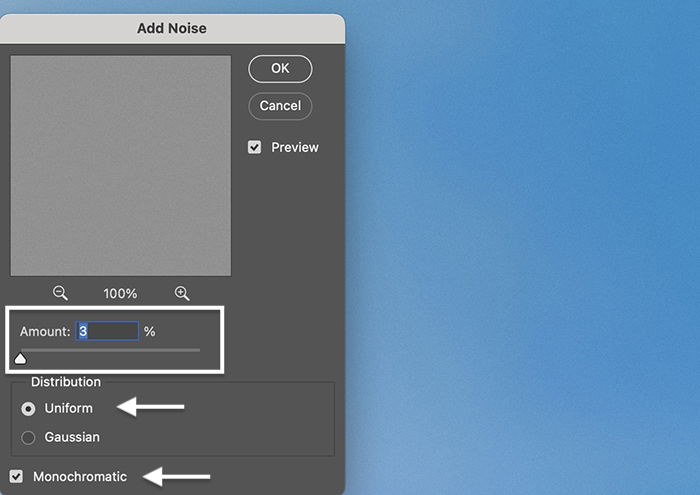Click the zoom out magnifier icon
This screenshot has height=495, width=700.
click(x=60, y=293)
